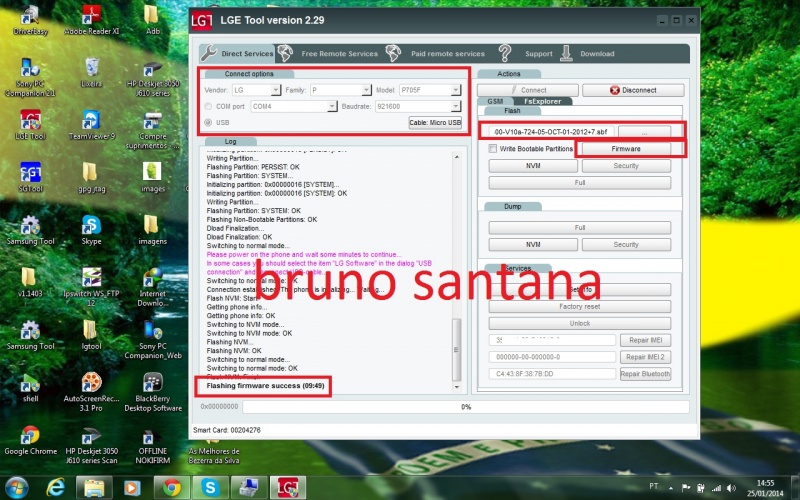The height and width of the screenshot is (500, 800).
Task: Switch to Free Remote Services tab
Action: (328, 53)
